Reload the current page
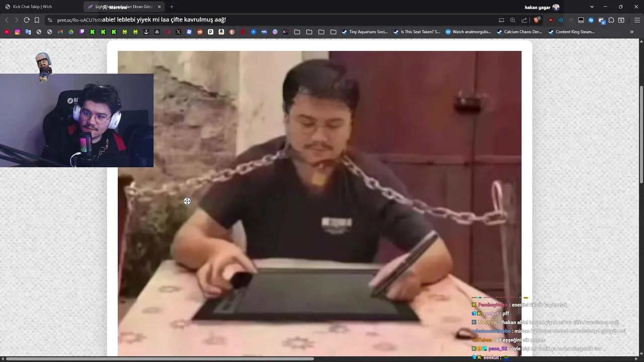The width and height of the screenshot is (644, 362). [x=27, y=20]
